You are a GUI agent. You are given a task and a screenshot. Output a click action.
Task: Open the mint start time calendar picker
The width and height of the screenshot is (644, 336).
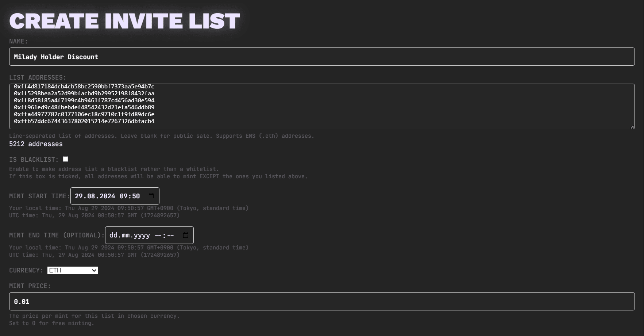tap(151, 196)
